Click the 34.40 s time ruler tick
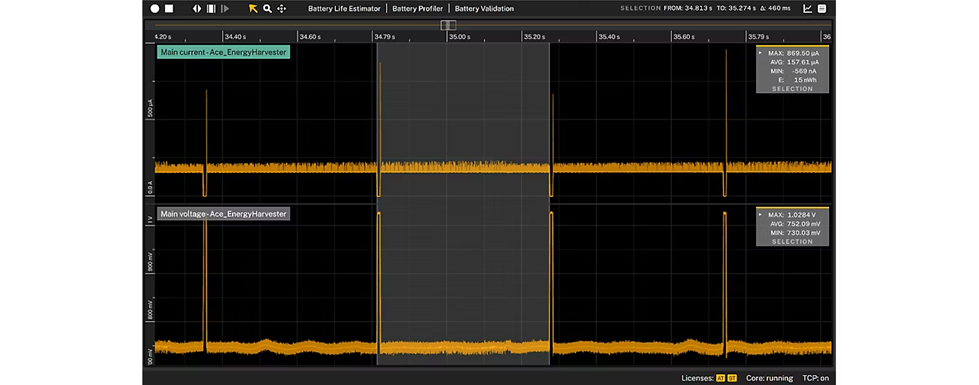Screen dimensions: 979x385 click(235, 37)
